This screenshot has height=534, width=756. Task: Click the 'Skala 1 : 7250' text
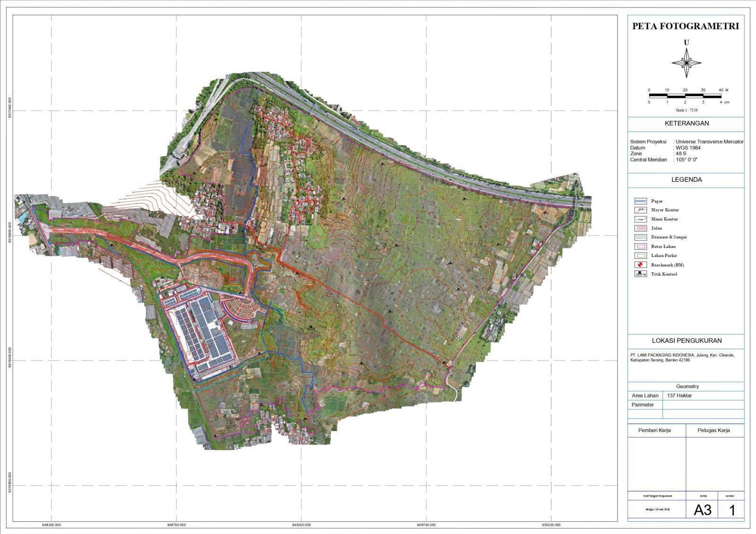pyautogui.click(x=686, y=110)
